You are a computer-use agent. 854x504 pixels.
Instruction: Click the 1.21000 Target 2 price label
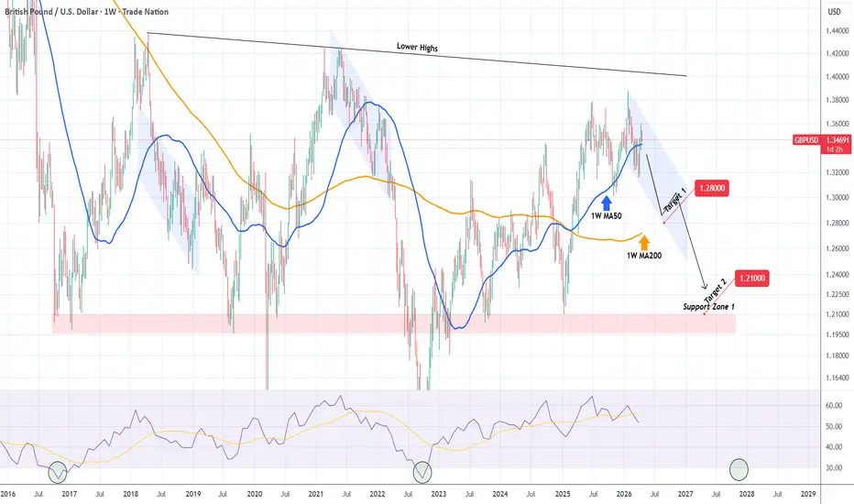click(751, 278)
